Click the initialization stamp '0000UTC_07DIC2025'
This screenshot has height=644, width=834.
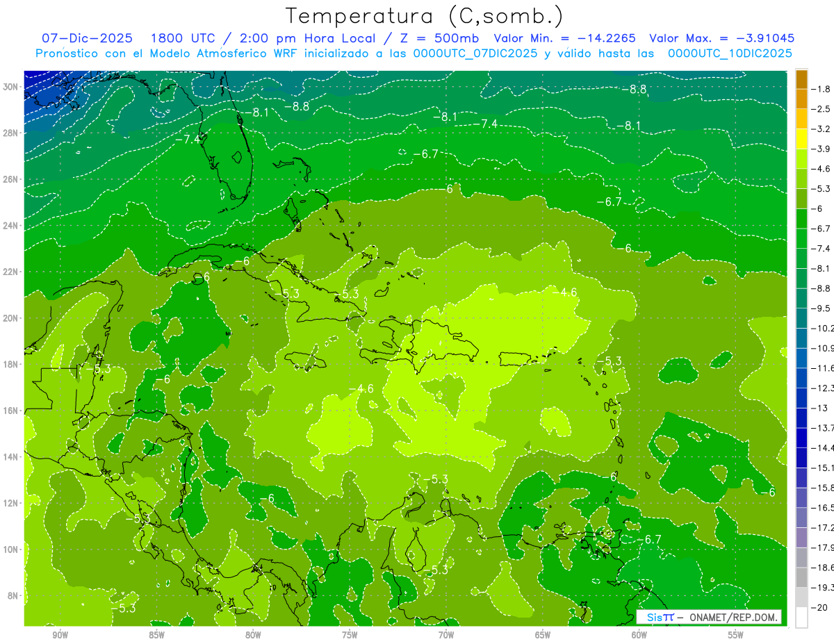(x=475, y=53)
